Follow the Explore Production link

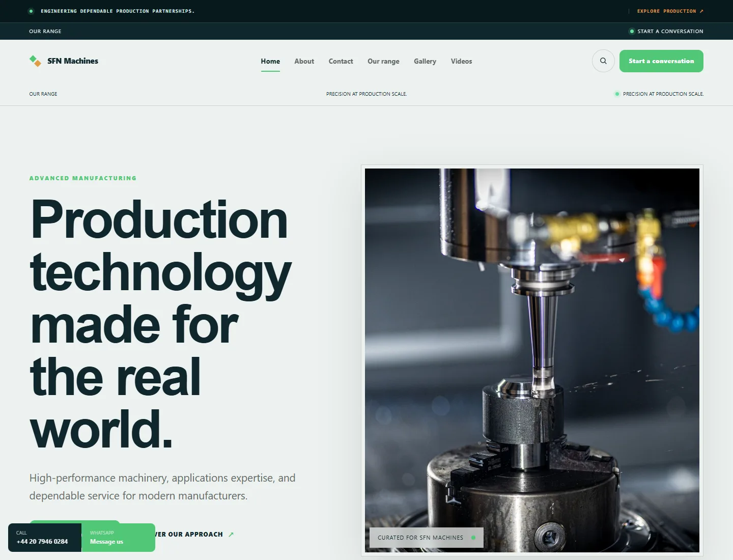pyautogui.click(x=670, y=11)
